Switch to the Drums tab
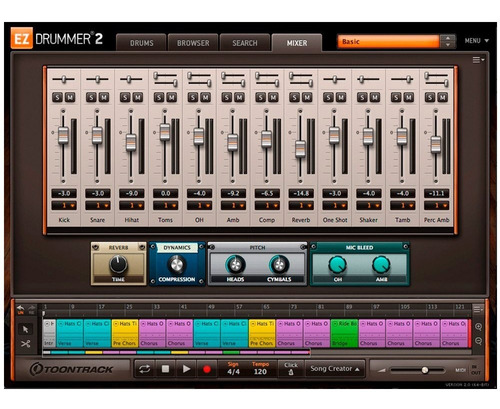This screenshot has height=409, width=500. [141, 43]
